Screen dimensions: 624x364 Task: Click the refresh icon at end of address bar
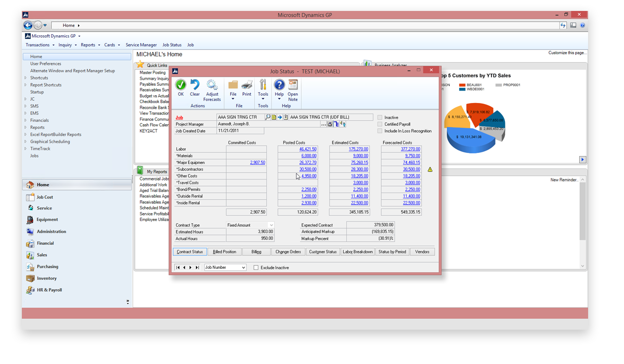click(x=563, y=25)
